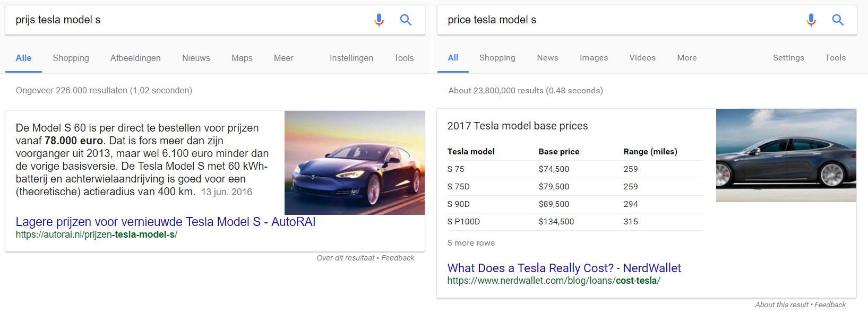This screenshot has width=868, height=313.
Task: Click magnifier icon in Dutch search box
Action: click(406, 20)
